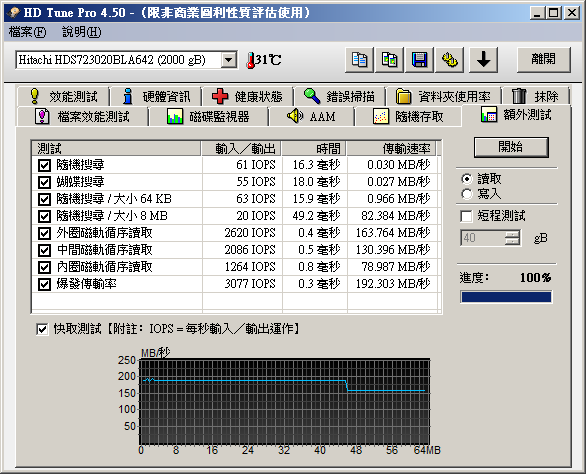Viewport: 586px width, 474px height.
Task: Open the options wrench icon
Action: click(450, 60)
